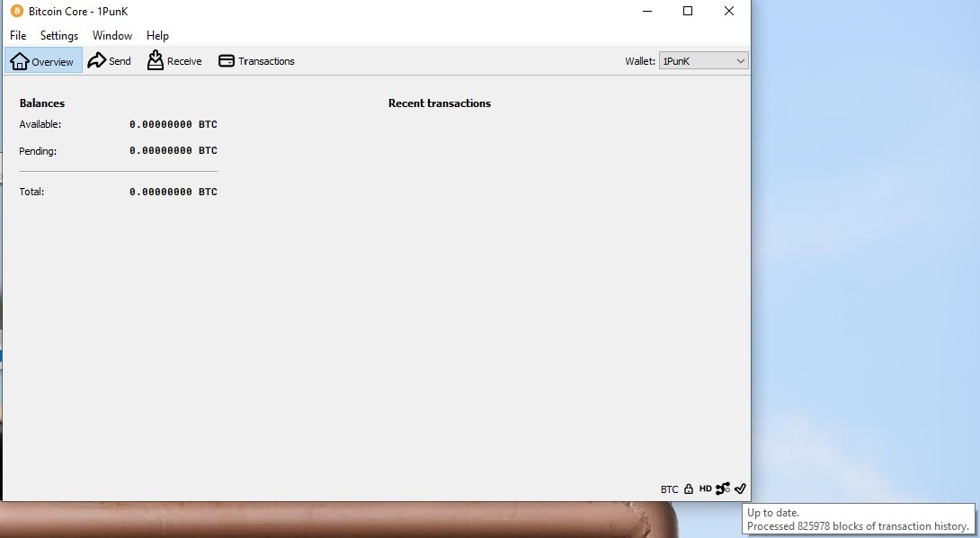Image resolution: width=980 pixels, height=538 pixels.
Task: Close the Bitcoin Core window
Action: tap(729, 12)
